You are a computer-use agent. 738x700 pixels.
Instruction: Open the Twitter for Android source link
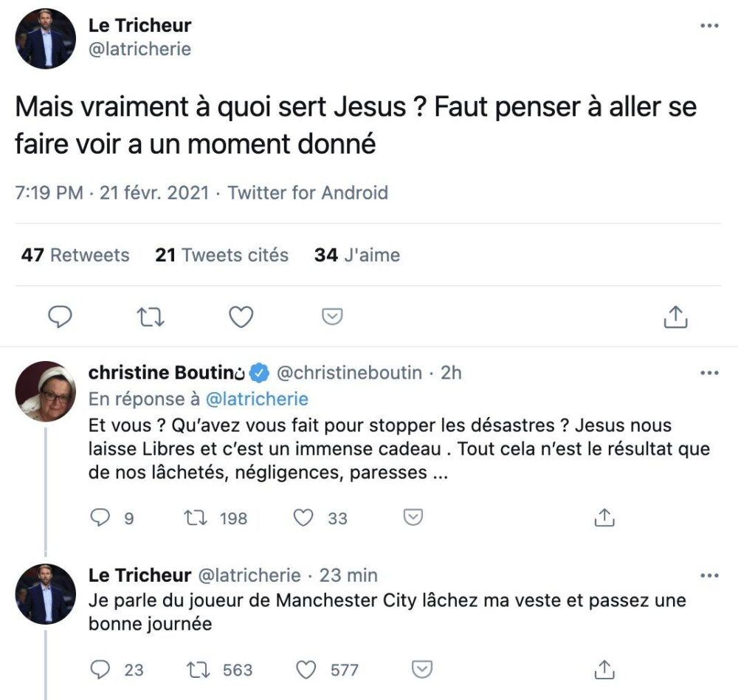tap(308, 193)
